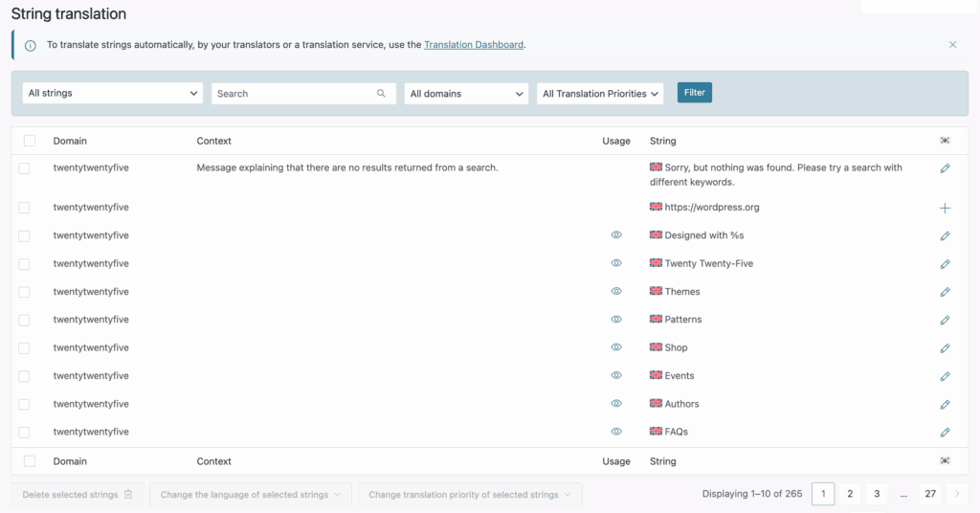The width and height of the screenshot is (980, 513).
Task: Click 'Displaying 1–10 of 265' text
Action: pyautogui.click(x=752, y=494)
